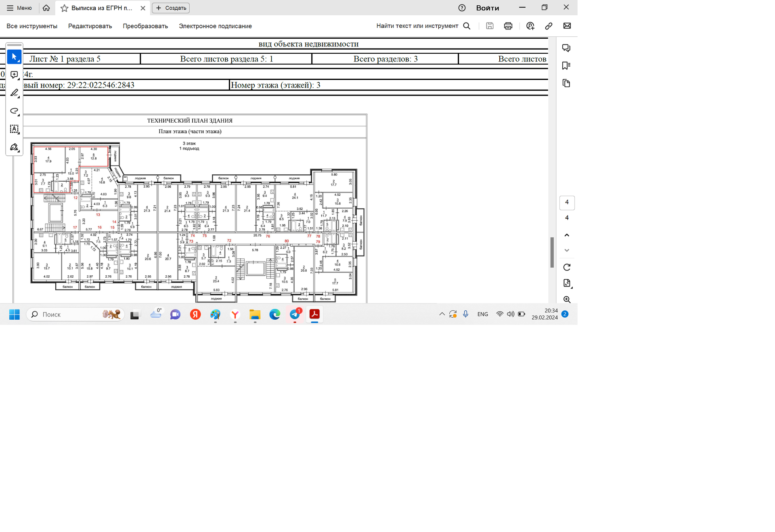
Task: Open Все инструменты menu
Action: [x=32, y=26]
